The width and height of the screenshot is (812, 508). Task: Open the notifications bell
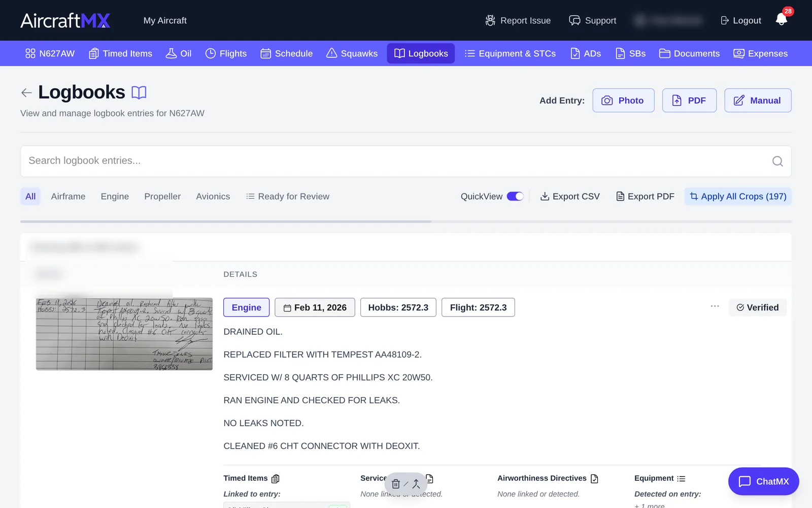[x=782, y=20]
